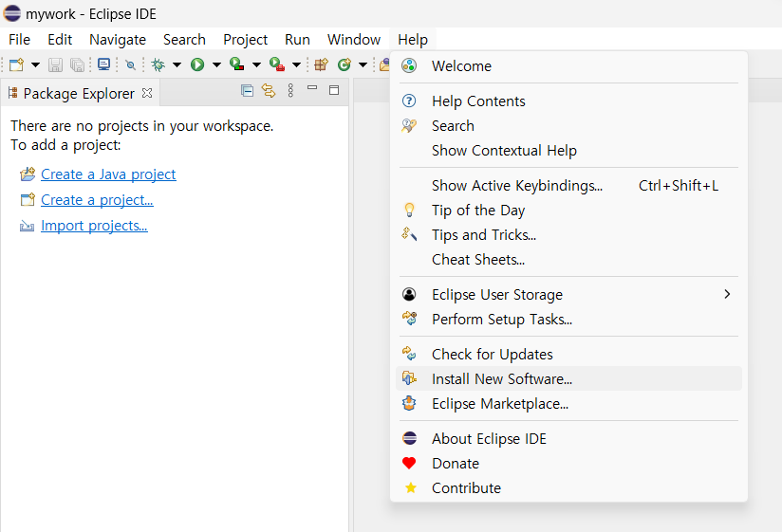Open the Package Explorer View Menu dots

[290, 90]
